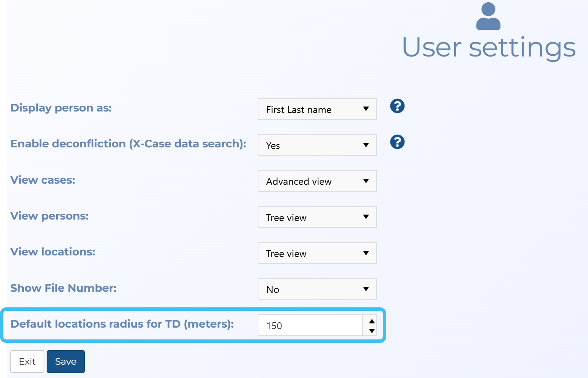Click the Enable deconfliction label text

pyautogui.click(x=128, y=144)
